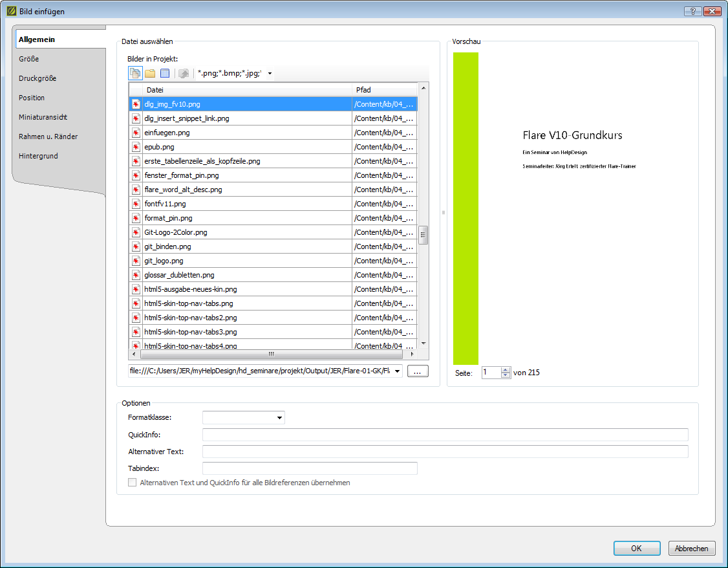Switch to the Größe tab
Image resolution: width=728 pixels, height=568 pixels.
coord(29,59)
